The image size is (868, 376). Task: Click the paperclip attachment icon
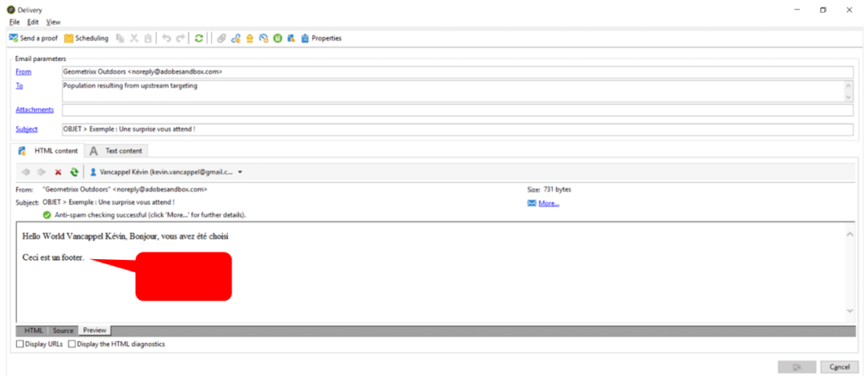(x=222, y=38)
